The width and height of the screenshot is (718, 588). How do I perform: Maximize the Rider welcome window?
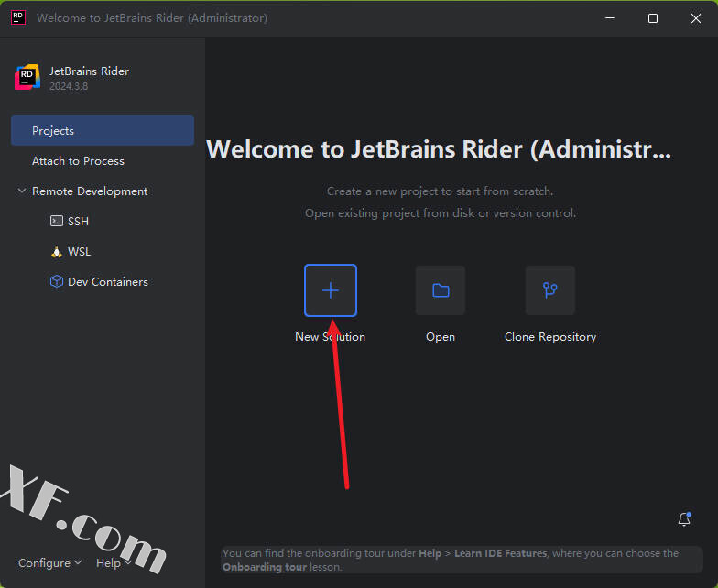(653, 18)
